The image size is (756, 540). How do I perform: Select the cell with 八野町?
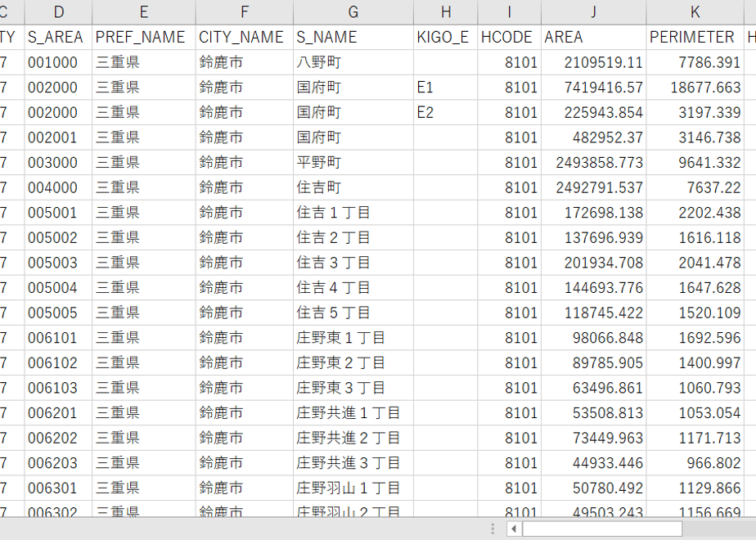[x=353, y=63]
